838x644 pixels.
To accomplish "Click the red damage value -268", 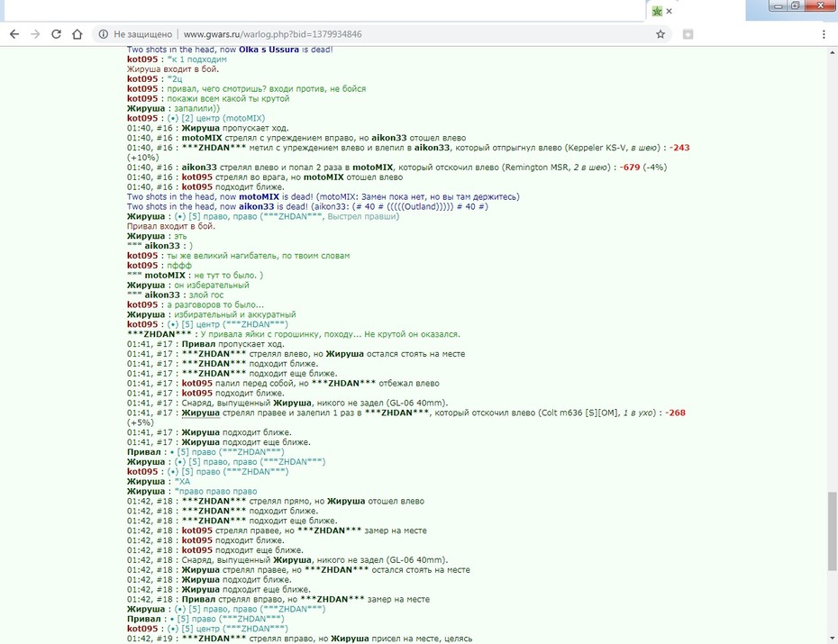I will [675, 413].
